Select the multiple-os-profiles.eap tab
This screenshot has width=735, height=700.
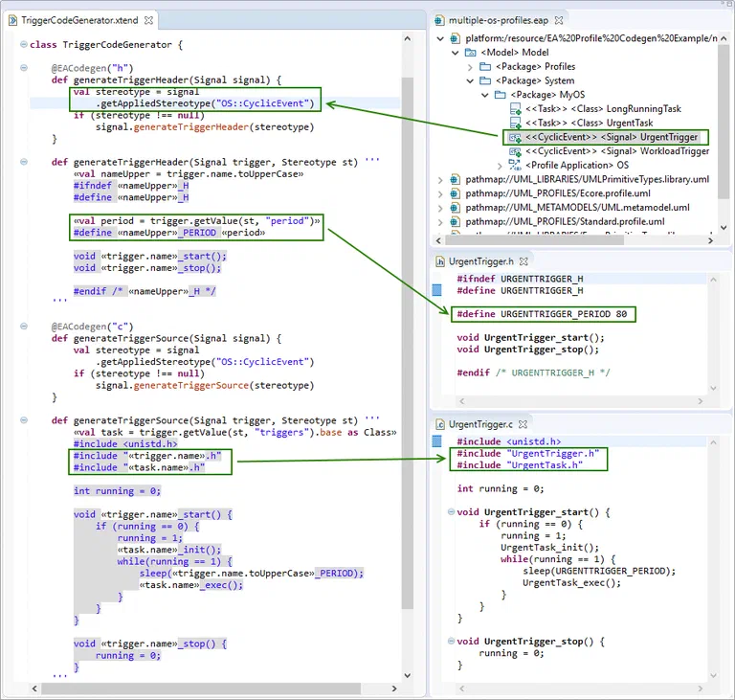pyautogui.click(x=499, y=21)
